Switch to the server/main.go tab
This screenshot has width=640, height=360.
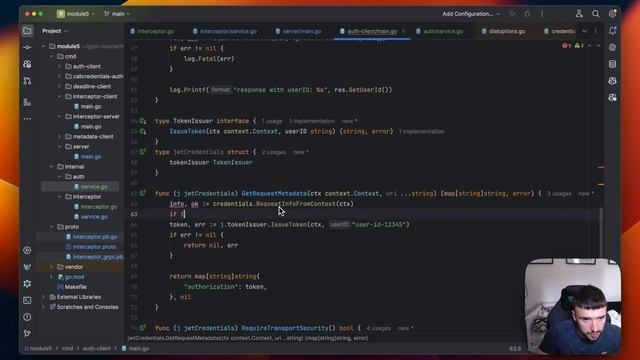coord(298,31)
